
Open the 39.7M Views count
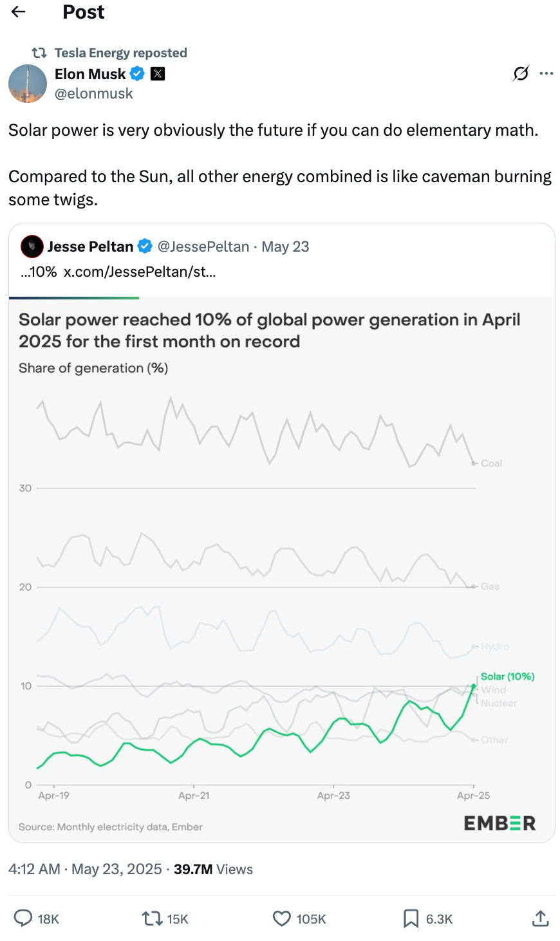click(x=213, y=869)
